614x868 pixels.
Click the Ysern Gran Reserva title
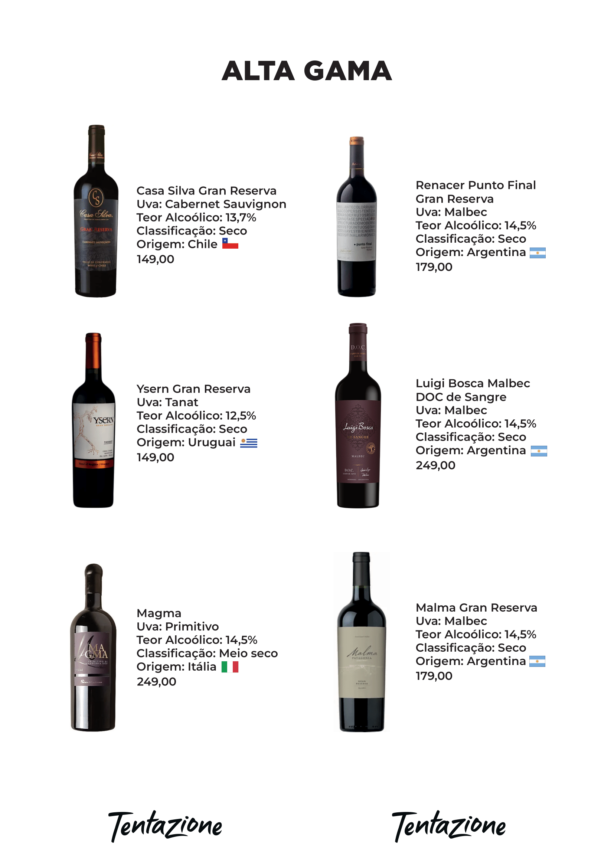click(193, 389)
